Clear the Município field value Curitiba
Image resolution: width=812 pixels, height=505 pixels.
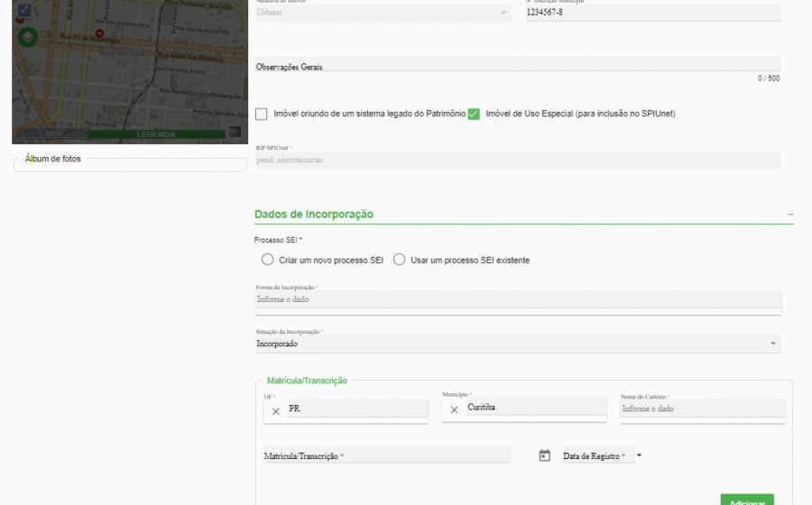point(454,409)
